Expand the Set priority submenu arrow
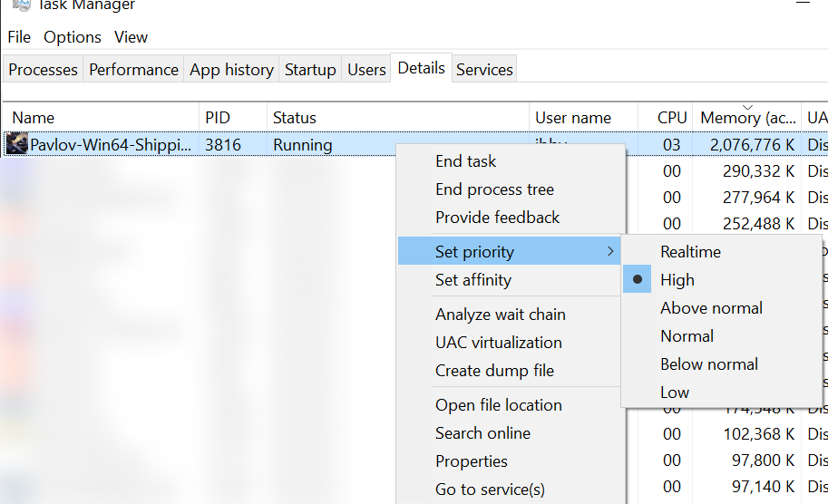 coord(611,252)
